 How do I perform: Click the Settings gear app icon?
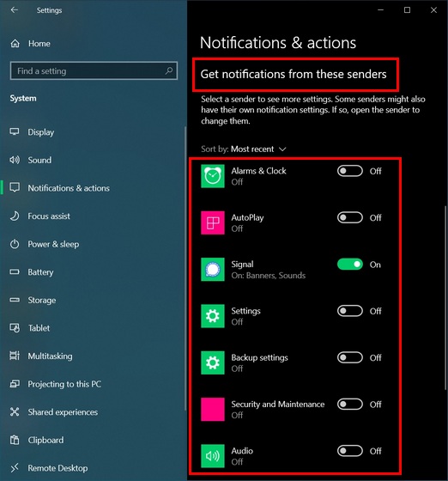click(213, 316)
